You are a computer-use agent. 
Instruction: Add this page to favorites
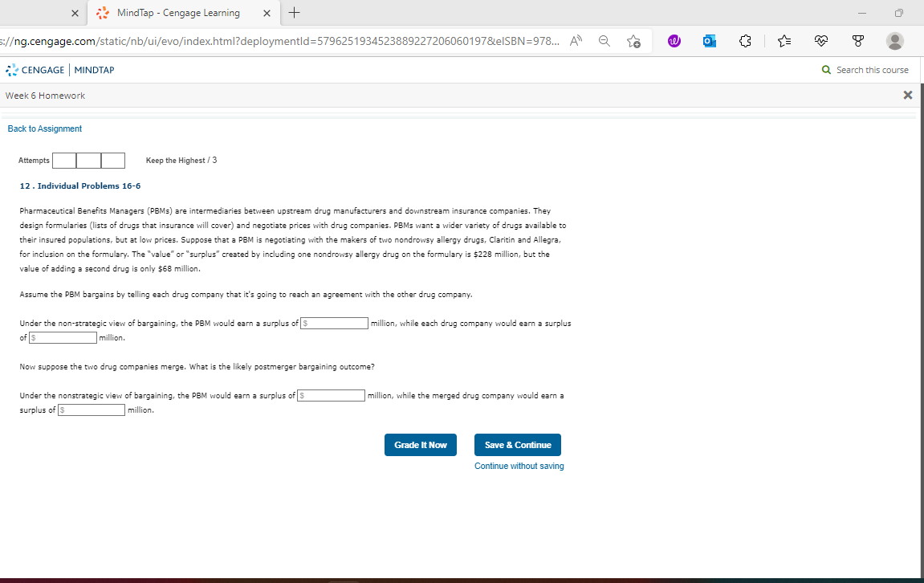click(x=633, y=41)
